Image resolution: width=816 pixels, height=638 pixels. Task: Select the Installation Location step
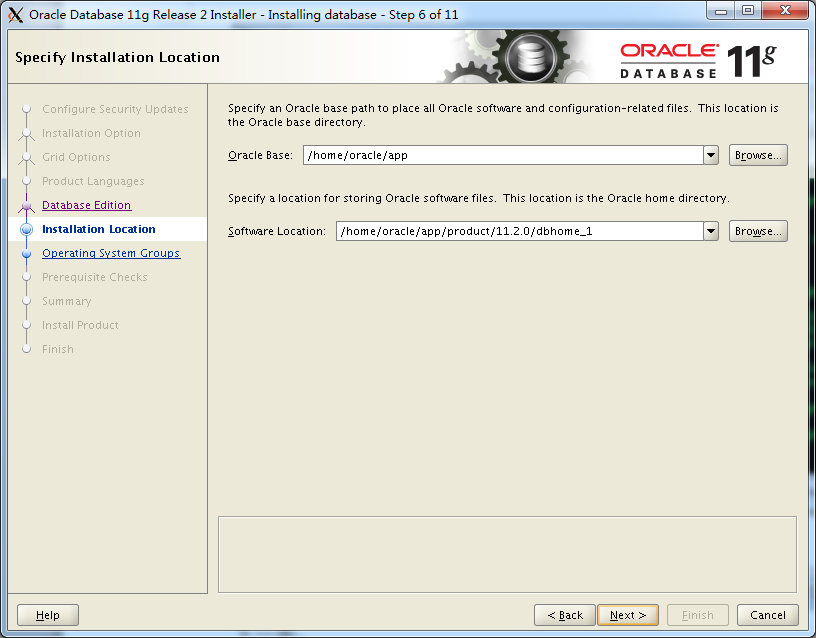(98, 229)
